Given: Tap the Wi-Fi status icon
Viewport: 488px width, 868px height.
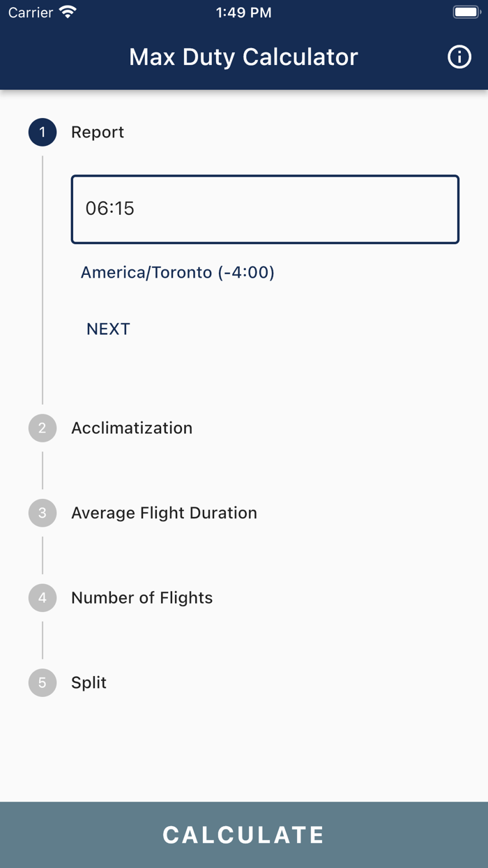Looking at the screenshot, I should point(68,13).
